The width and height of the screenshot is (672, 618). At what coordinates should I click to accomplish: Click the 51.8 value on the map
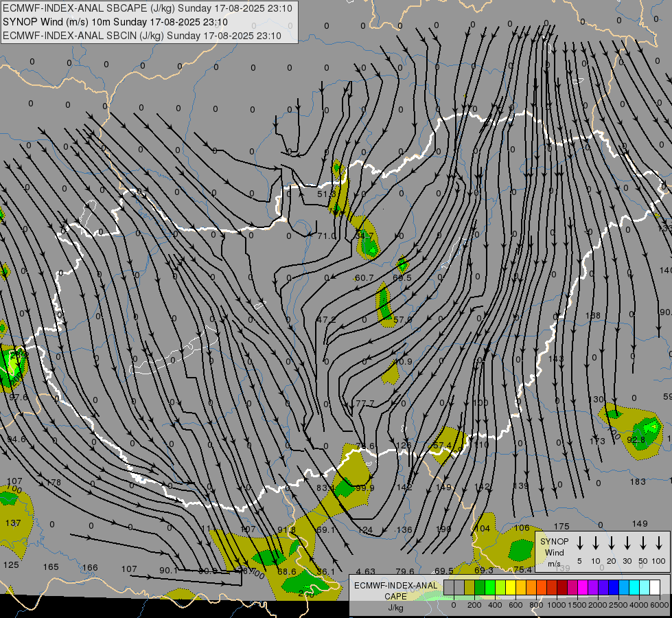coord(326,194)
